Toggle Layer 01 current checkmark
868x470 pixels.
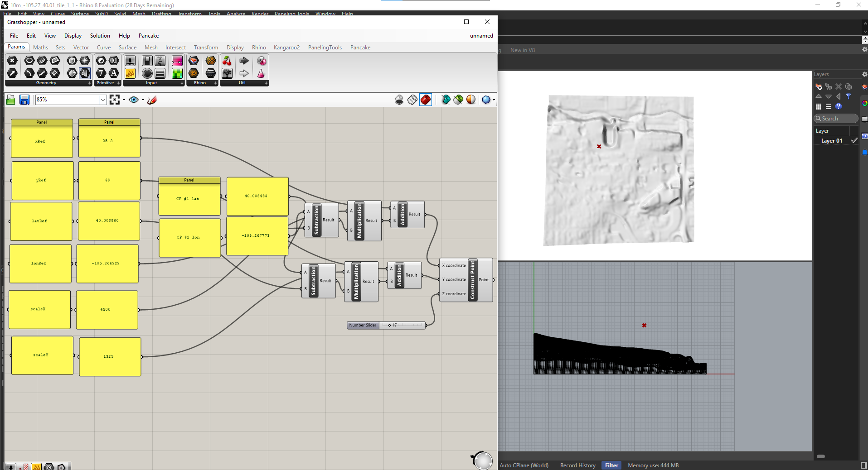854,141
